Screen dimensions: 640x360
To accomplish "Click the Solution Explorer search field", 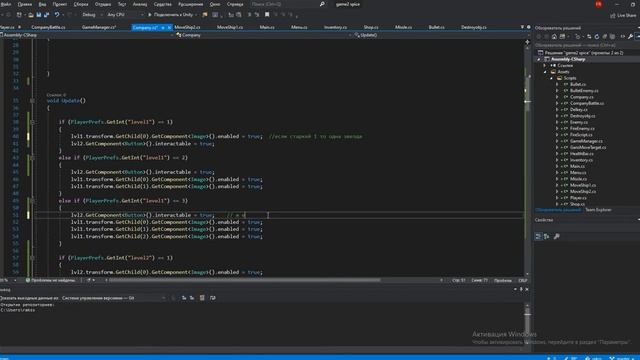I will click(x=587, y=45).
